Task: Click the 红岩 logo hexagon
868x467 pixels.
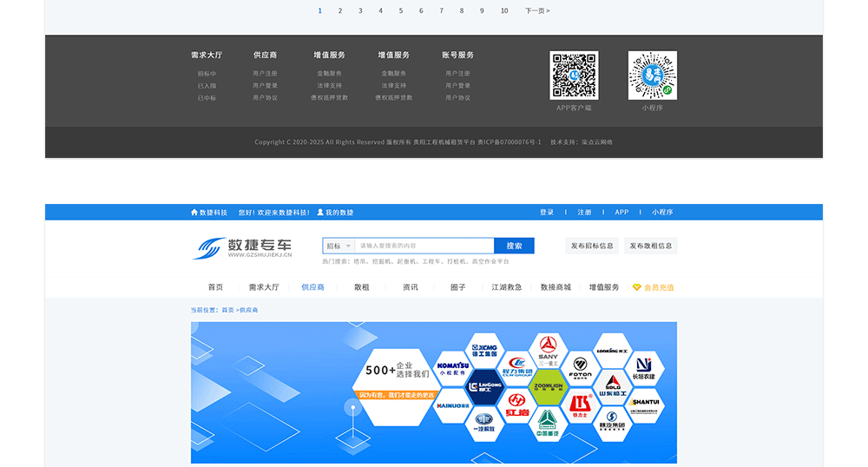Action: point(516,405)
